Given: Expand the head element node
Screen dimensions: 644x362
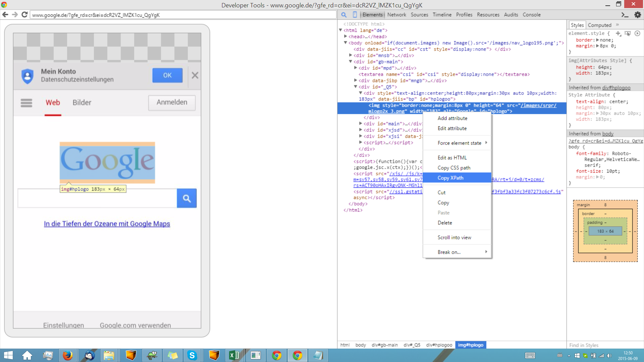Looking at the screenshot, I should click(x=345, y=37).
